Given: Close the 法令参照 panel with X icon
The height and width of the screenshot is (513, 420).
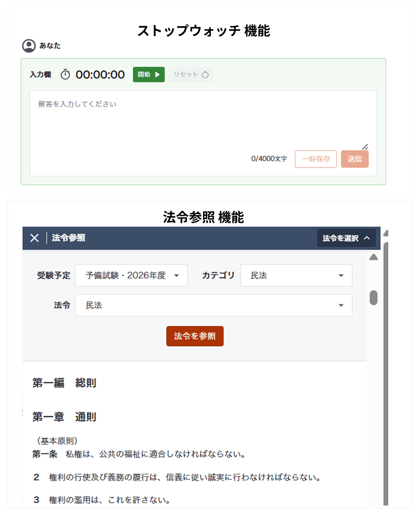Looking at the screenshot, I should (x=35, y=238).
